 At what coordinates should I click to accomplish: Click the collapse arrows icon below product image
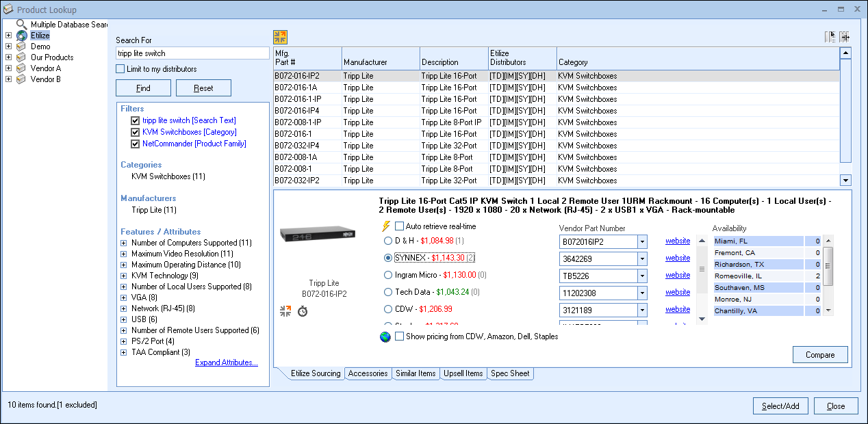click(285, 311)
